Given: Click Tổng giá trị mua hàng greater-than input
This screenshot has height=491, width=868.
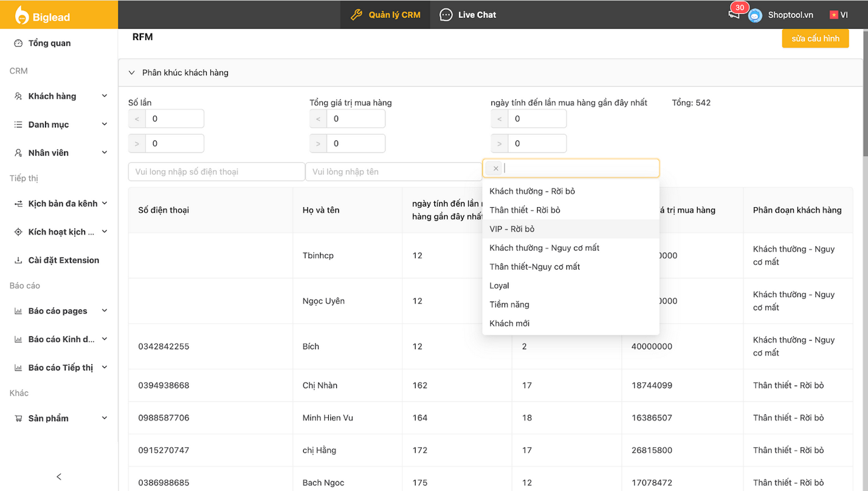Looking at the screenshot, I should (356, 143).
